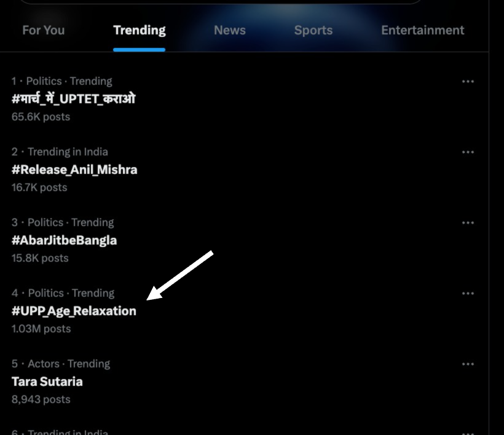Open more options for #मार्च_में_UPTET_कराओ trend

click(x=468, y=82)
